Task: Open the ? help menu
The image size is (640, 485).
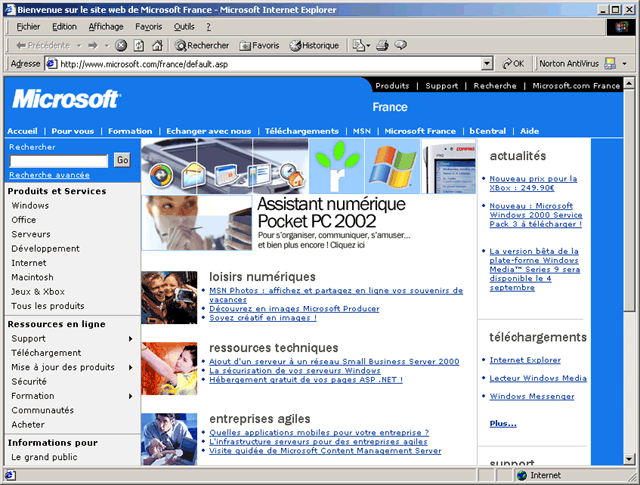Action: [209, 27]
